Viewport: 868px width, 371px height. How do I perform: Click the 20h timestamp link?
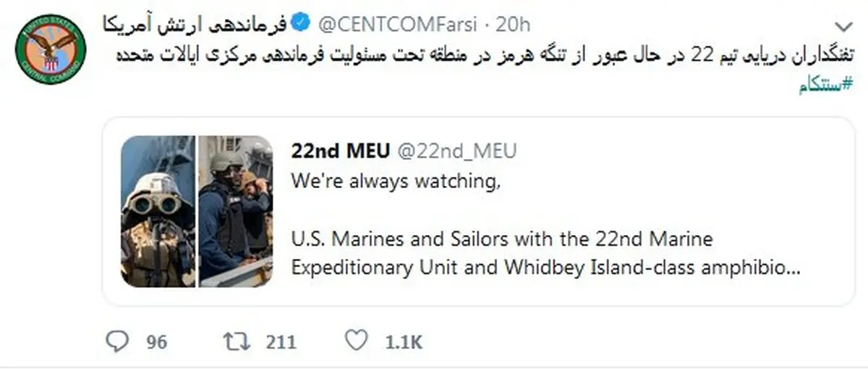coord(514,24)
